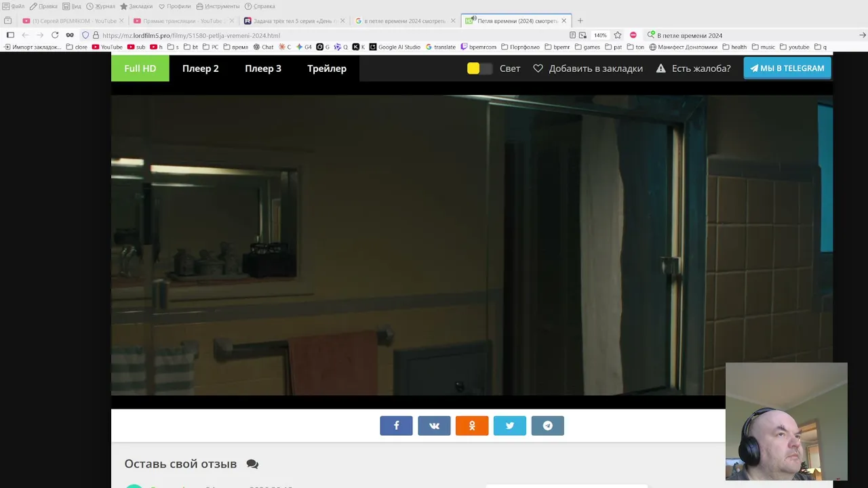Open the Вид menu
Image resolution: width=868 pixels, height=488 pixels.
click(72, 6)
